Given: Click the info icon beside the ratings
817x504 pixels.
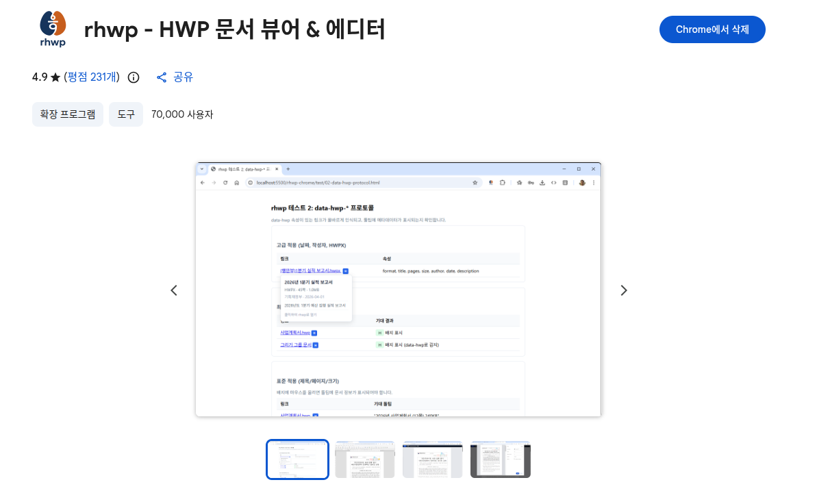Looking at the screenshot, I should point(134,77).
